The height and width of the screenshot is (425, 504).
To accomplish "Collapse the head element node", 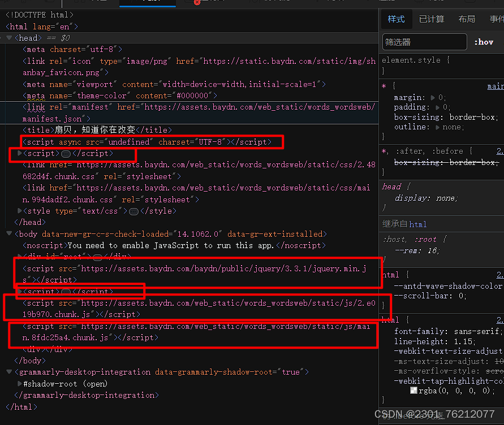I will point(9,38).
